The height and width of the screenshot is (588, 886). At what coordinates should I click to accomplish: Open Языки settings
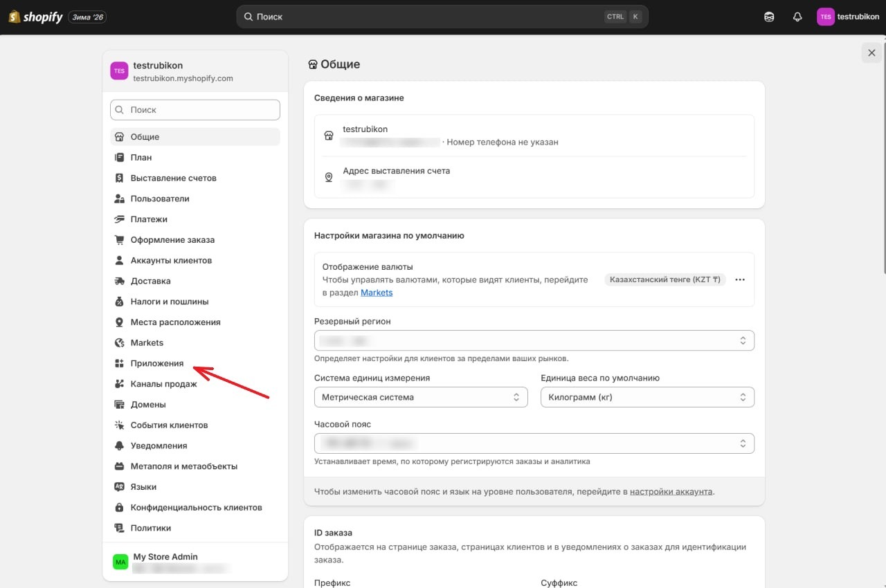195,487
